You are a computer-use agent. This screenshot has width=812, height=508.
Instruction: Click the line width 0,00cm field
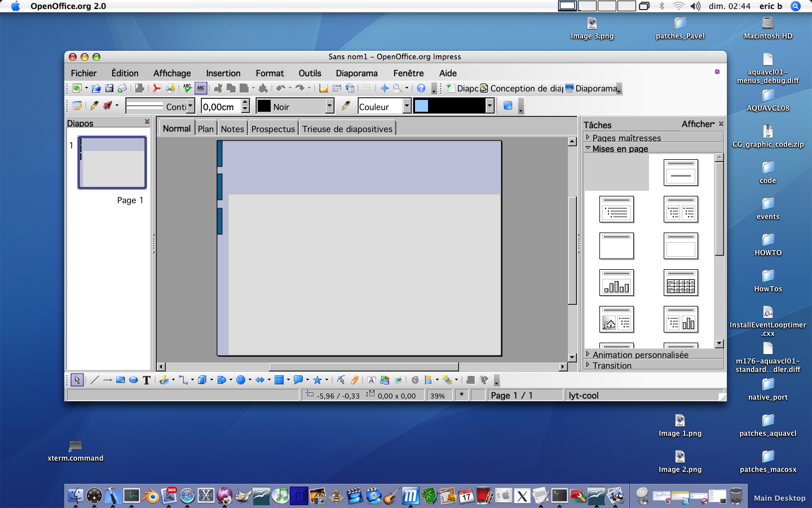pyautogui.click(x=221, y=106)
